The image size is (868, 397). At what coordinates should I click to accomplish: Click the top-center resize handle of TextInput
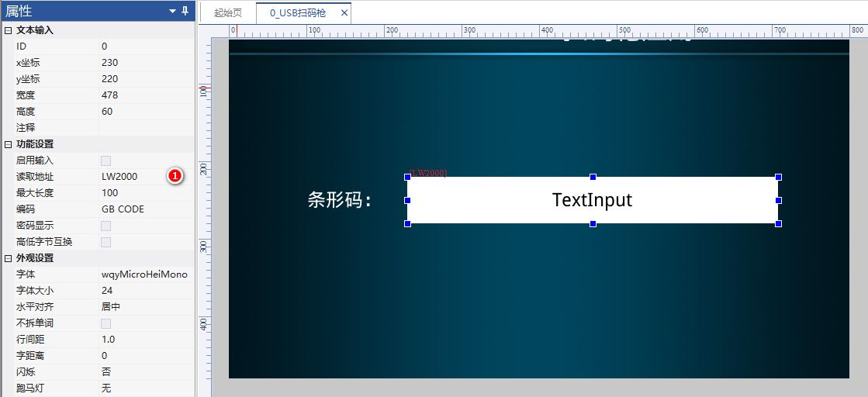click(x=593, y=178)
